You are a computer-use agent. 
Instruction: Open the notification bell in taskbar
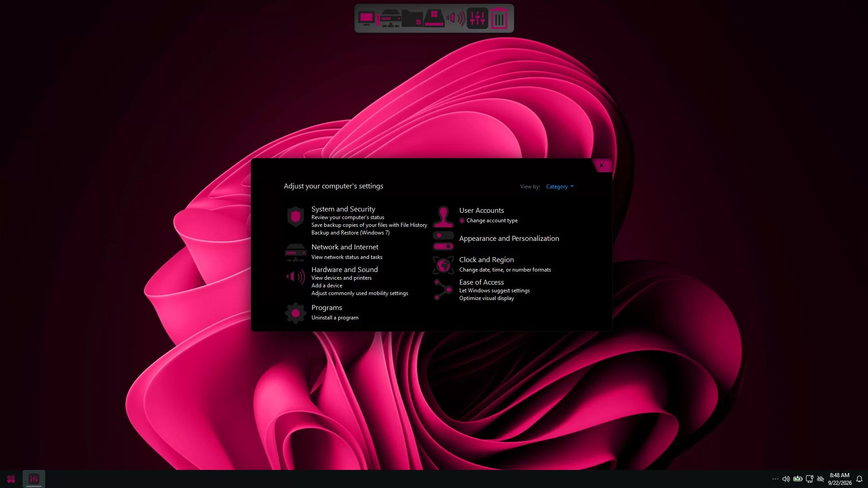click(x=859, y=479)
